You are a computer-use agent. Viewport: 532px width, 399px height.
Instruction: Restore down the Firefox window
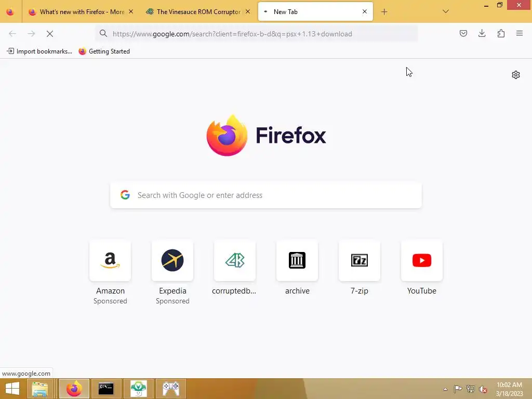[x=499, y=5]
